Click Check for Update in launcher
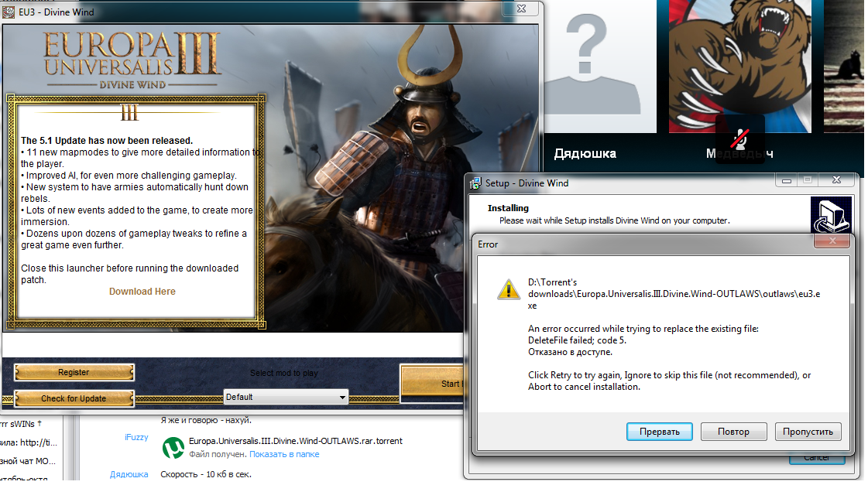 (74, 398)
